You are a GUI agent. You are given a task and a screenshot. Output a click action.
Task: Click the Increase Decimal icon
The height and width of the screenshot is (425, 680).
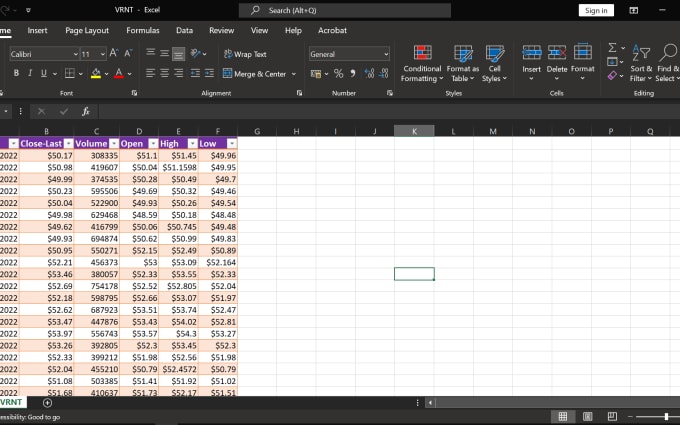(369, 74)
